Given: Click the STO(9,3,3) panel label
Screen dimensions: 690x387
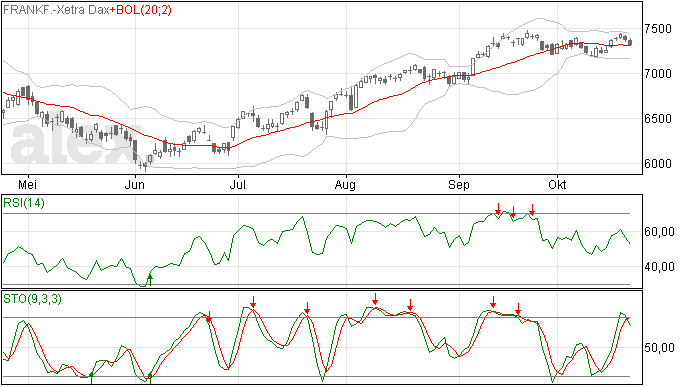Looking at the screenshot, I should point(32,299).
